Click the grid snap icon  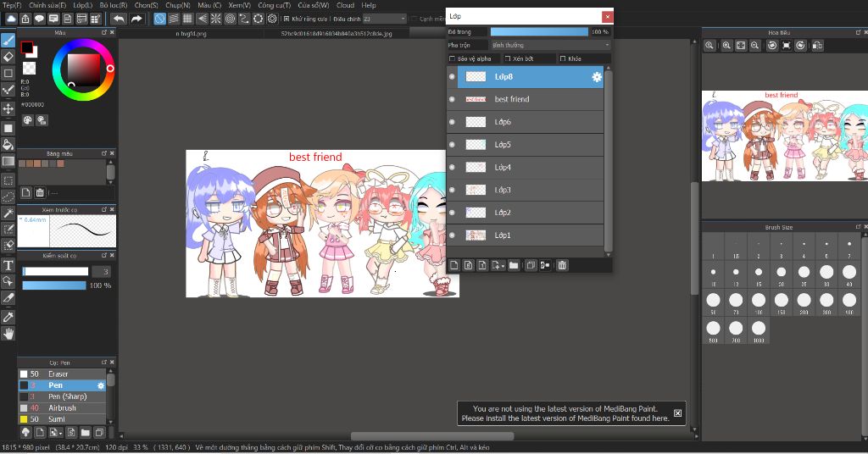pyautogui.click(x=187, y=19)
